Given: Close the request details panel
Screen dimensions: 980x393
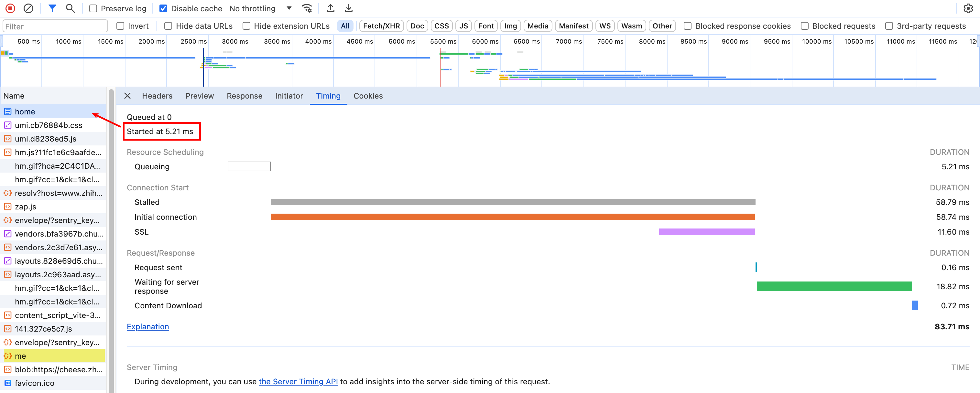Looking at the screenshot, I should tap(127, 96).
